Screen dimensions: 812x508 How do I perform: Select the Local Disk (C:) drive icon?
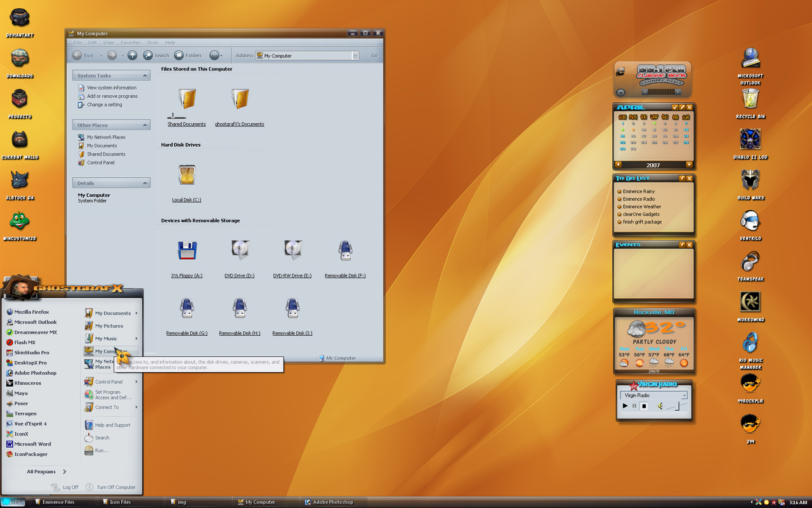coord(187,175)
